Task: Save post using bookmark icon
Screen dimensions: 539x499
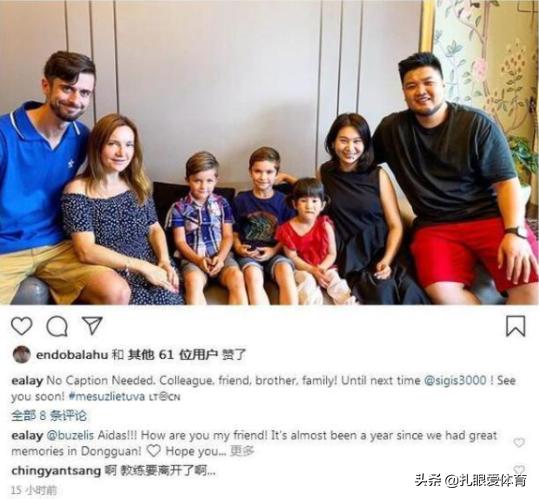Action: click(x=515, y=326)
